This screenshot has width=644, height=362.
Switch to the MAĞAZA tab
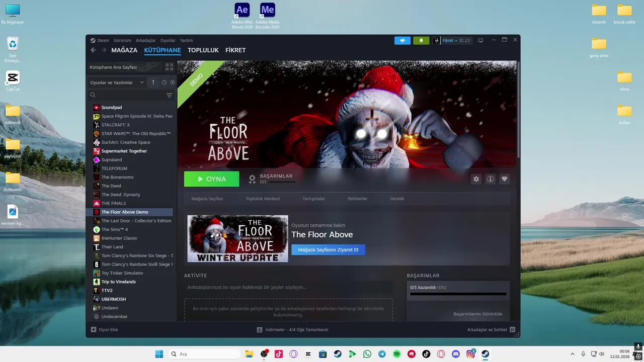(124, 50)
